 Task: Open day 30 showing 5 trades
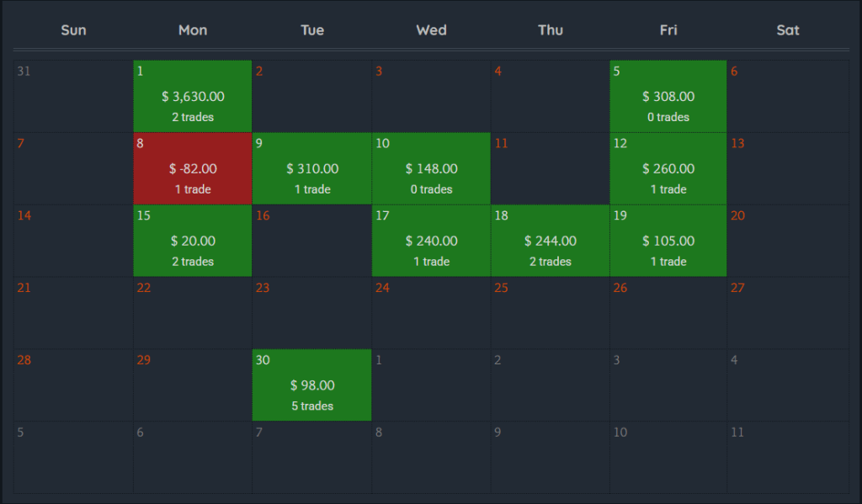pos(312,385)
